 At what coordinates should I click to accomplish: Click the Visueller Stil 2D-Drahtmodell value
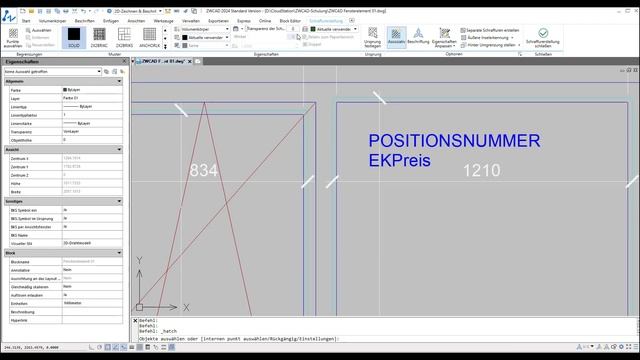[92, 243]
